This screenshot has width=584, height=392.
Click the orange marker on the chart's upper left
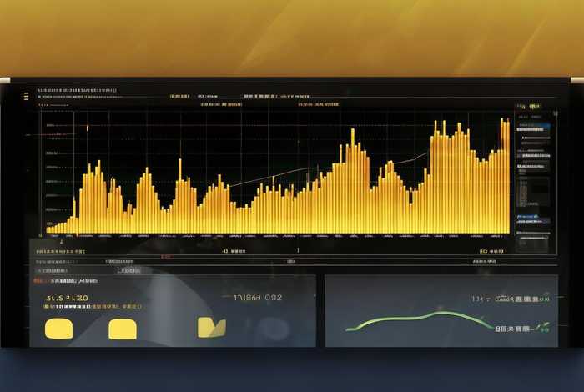pos(87,128)
